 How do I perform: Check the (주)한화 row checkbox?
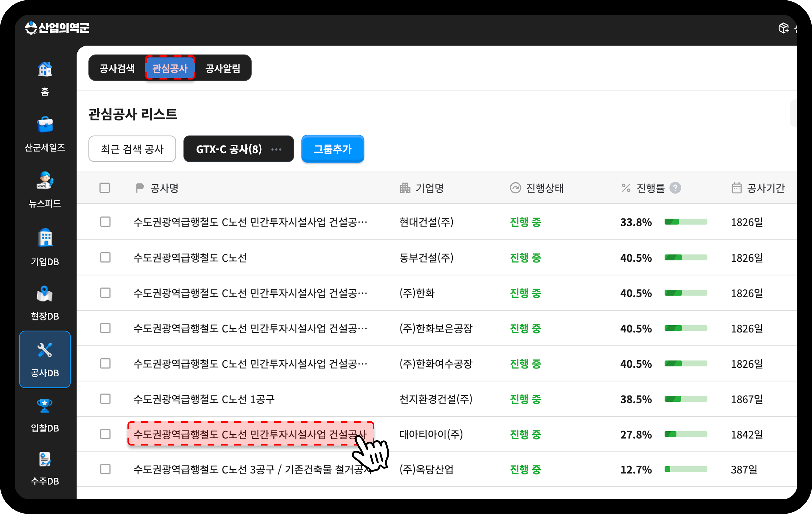pos(105,293)
